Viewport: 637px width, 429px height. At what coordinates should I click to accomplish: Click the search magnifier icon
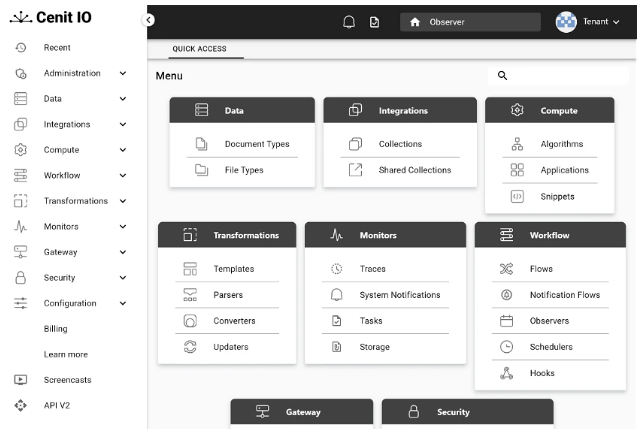(x=502, y=76)
